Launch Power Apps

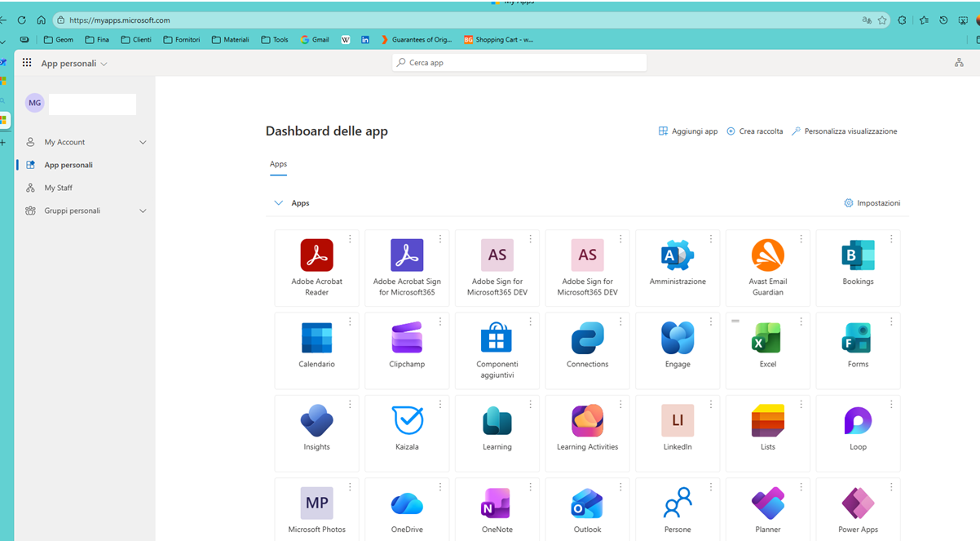[858, 510]
